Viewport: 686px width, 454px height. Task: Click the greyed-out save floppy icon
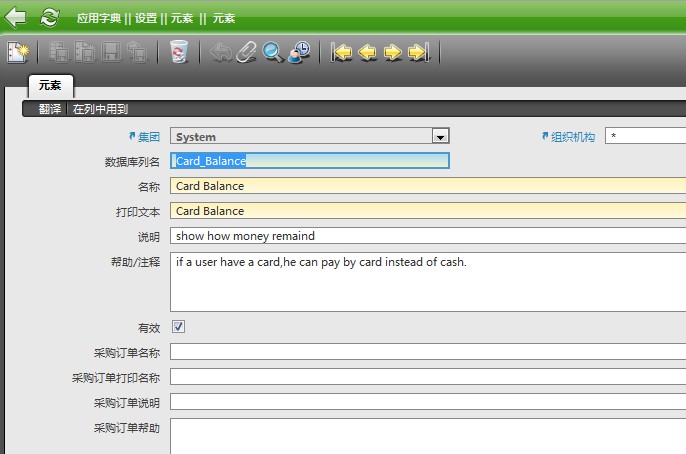(x=111, y=52)
